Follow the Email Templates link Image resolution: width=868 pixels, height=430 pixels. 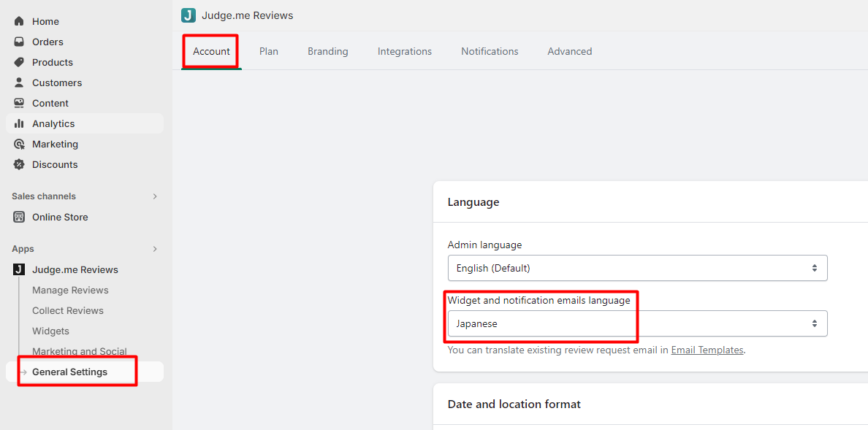coord(707,350)
